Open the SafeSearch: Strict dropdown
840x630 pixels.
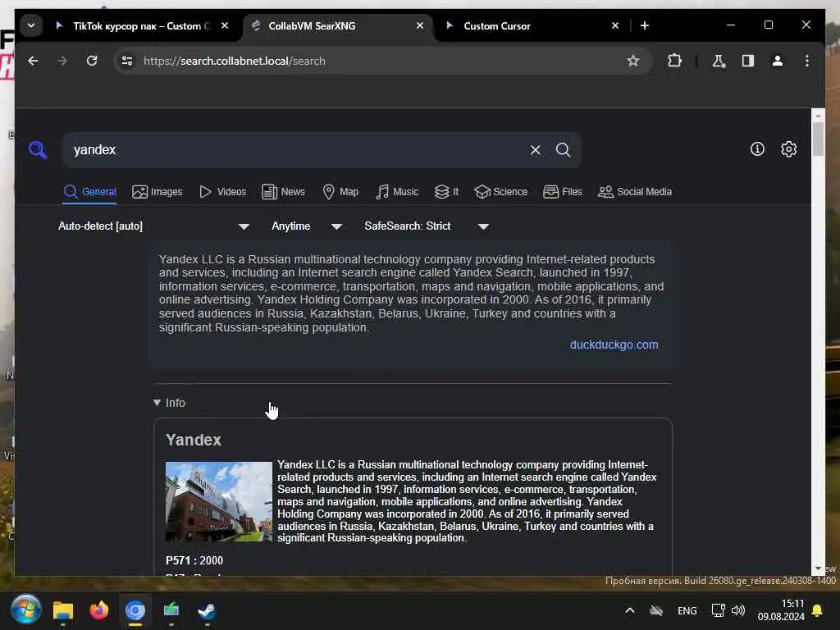pos(427,226)
